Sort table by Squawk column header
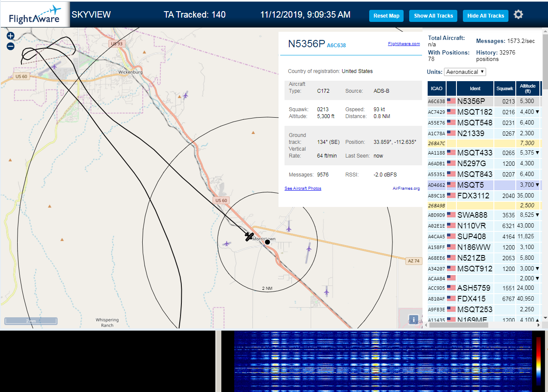This screenshot has height=392, width=548. tap(505, 88)
